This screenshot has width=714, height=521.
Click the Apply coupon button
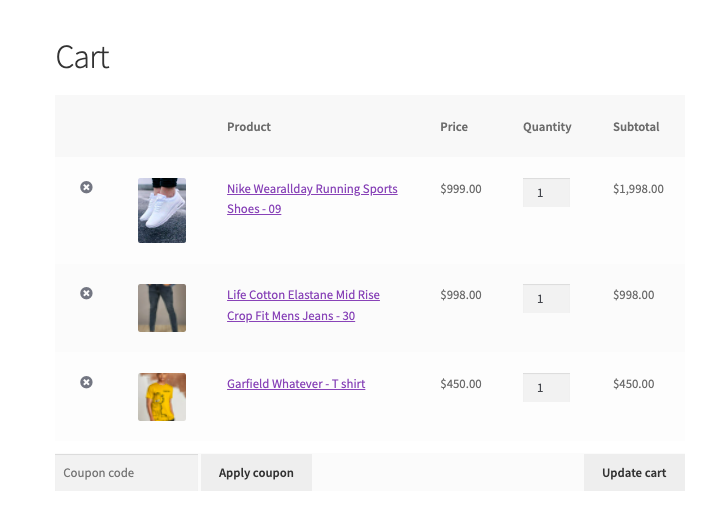click(256, 472)
